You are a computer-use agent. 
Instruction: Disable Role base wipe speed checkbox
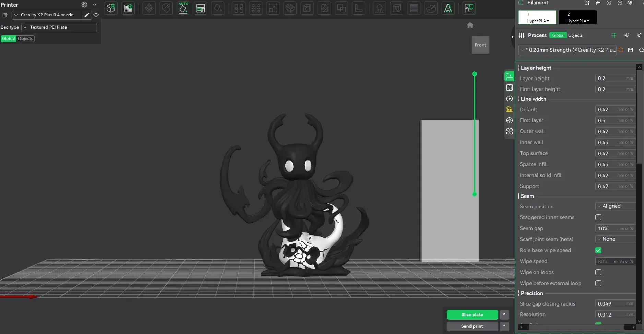(x=598, y=250)
